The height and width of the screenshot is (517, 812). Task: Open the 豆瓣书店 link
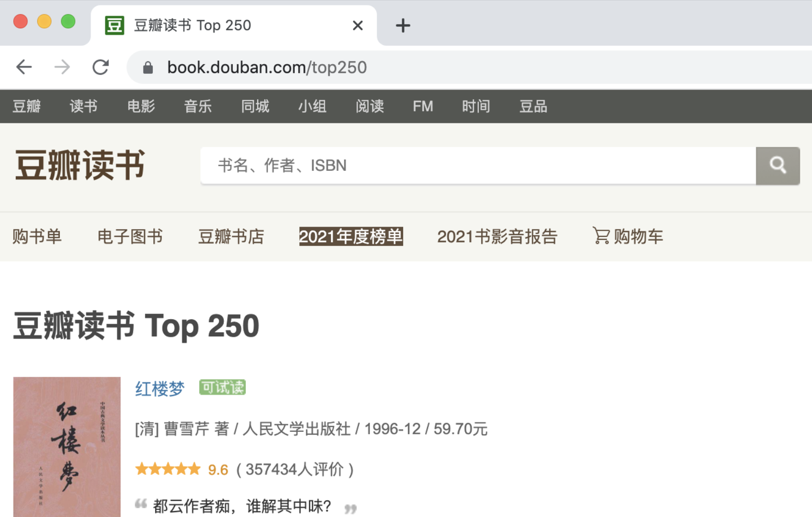coord(231,236)
